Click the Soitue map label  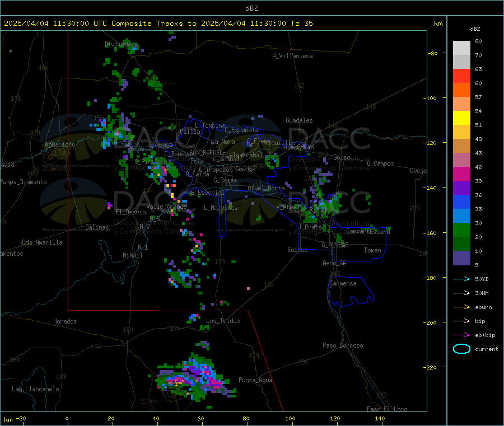(x=297, y=250)
